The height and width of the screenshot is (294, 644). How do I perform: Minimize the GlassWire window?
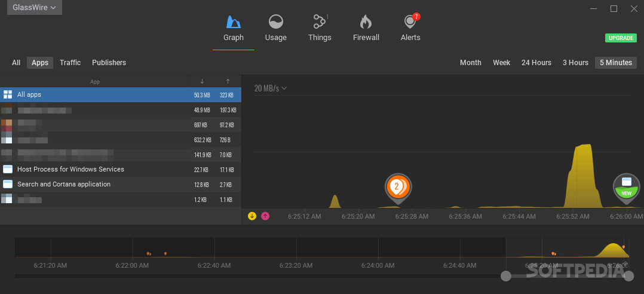coord(593,8)
